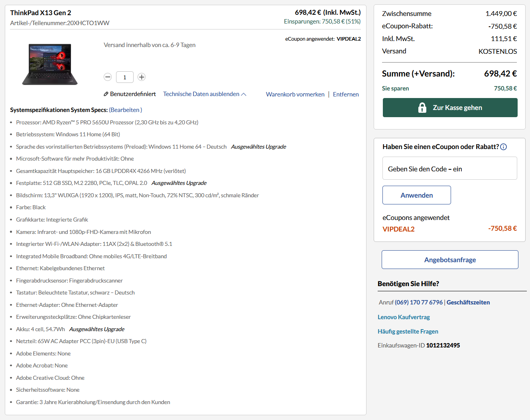This screenshot has height=420, width=530.
Task: Open the Angebotsanfrage form
Action: coord(450,259)
